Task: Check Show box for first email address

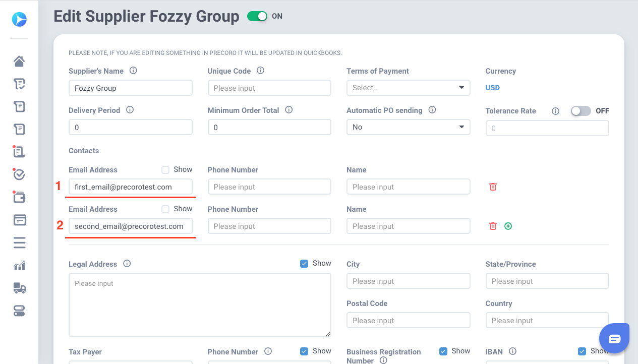Action: click(x=165, y=169)
